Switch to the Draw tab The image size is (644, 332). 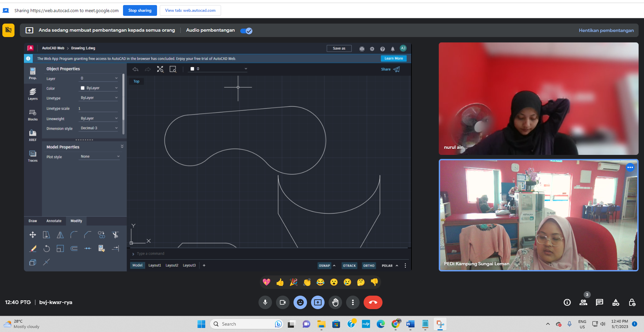click(33, 221)
